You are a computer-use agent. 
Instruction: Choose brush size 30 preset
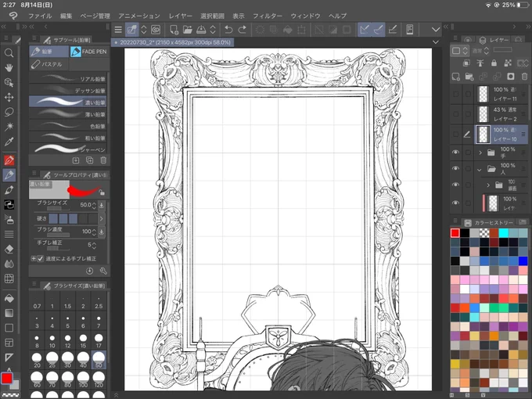tap(67, 360)
